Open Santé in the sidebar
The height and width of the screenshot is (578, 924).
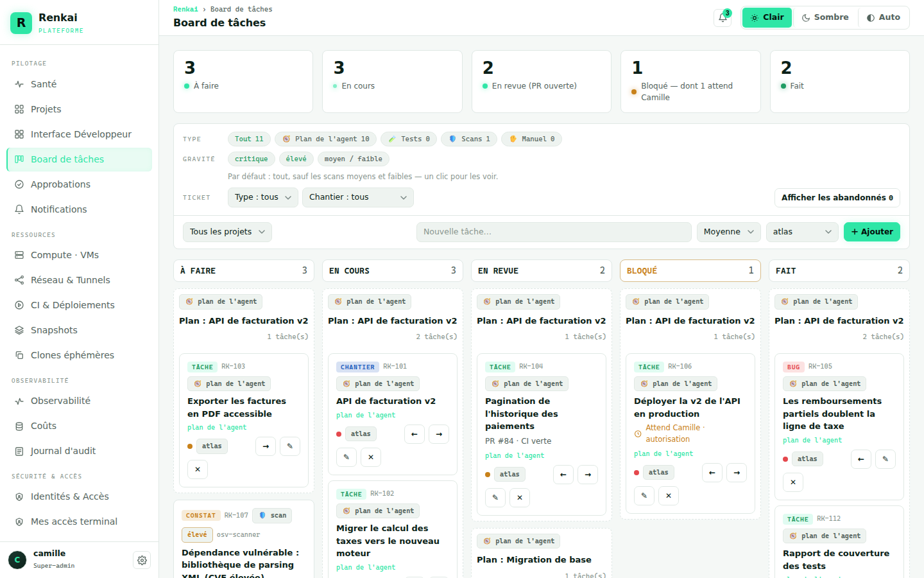pos(80,84)
